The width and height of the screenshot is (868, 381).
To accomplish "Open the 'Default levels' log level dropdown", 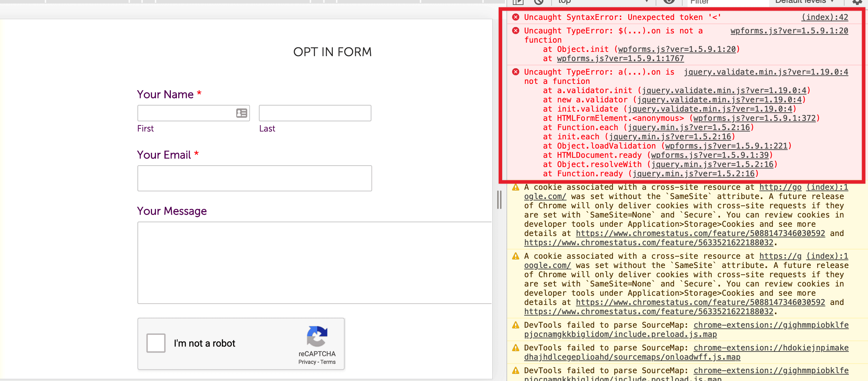I will (x=805, y=2).
